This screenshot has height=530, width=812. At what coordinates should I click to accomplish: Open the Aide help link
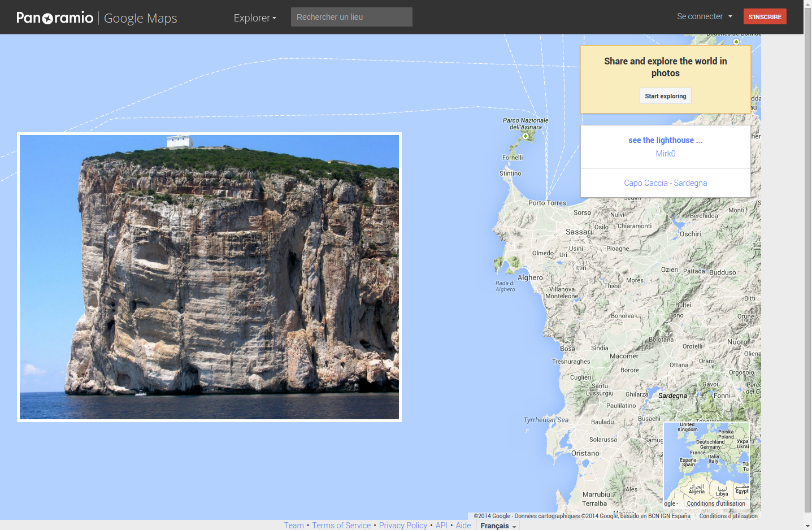click(463, 525)
